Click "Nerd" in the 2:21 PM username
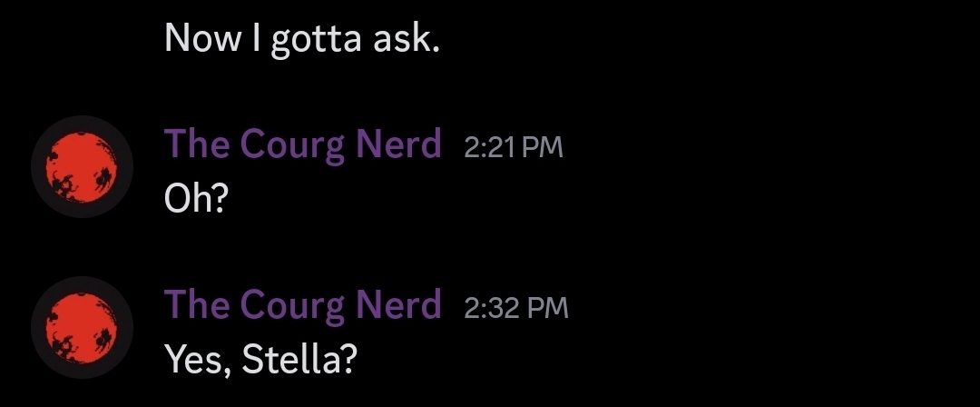 [x=399, y=144]
